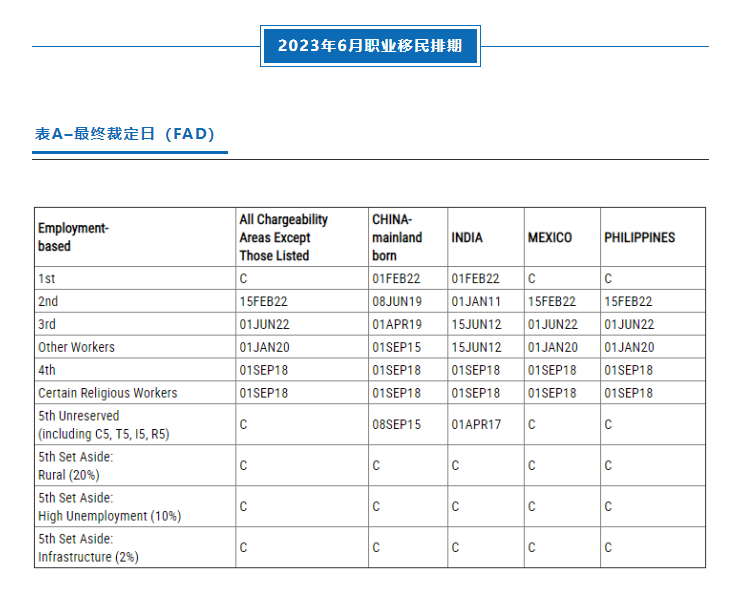Click 01JAN20 in Other Workers Philippines column
The height and width of the screenshot is (591, 740).
(629, 347)
